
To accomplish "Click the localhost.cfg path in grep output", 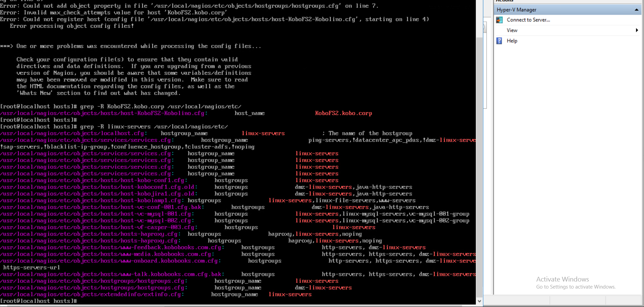I will (72, 133).
